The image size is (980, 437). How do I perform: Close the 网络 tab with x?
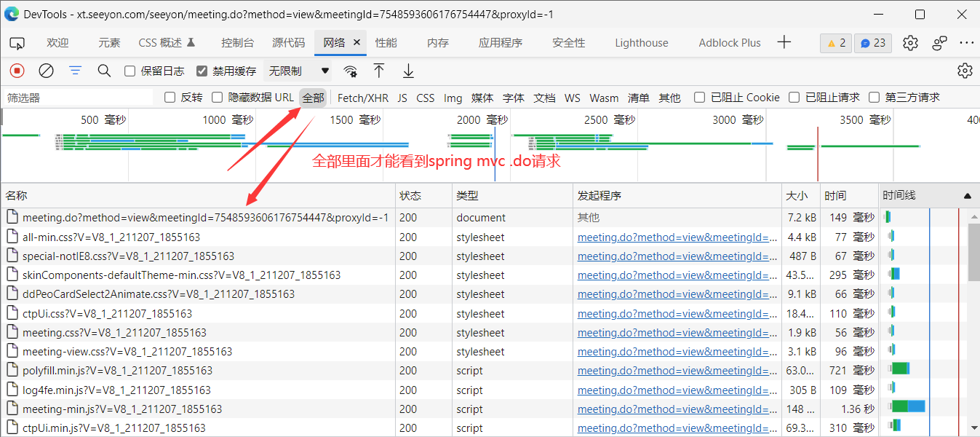tap(356, 43)
